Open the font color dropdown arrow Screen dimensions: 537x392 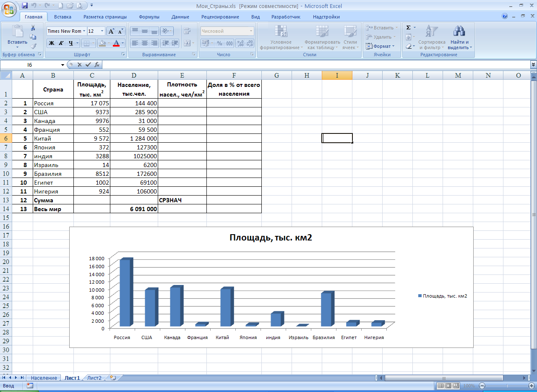tap(123, 43)
